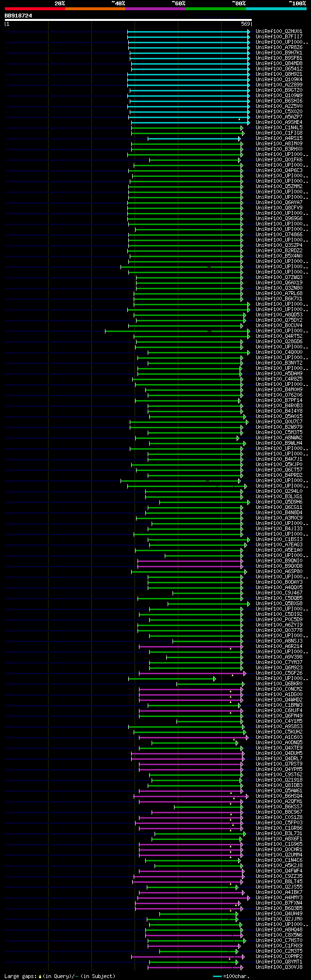Open hit UniRef100_A4HMY3

(x=279, y=897)
